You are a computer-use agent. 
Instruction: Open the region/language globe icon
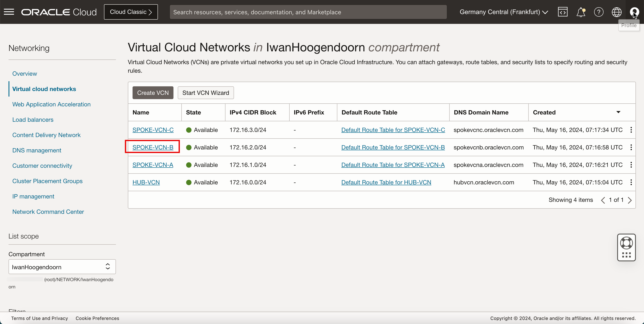coord(617,12)
